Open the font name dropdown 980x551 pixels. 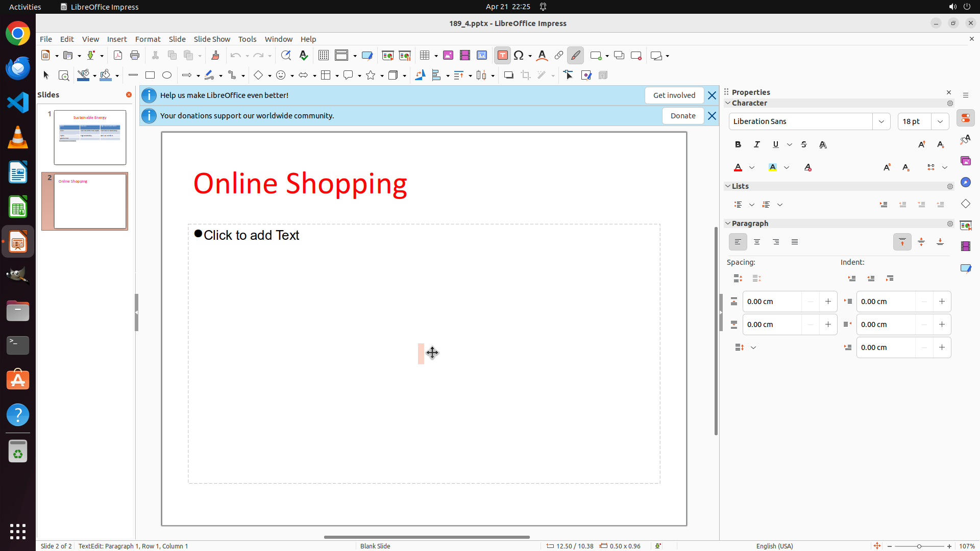click(x=881, y=121)
